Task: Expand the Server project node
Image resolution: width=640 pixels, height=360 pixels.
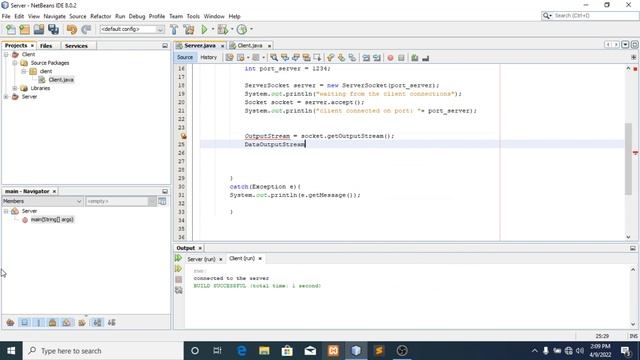Action: point(6,97)
